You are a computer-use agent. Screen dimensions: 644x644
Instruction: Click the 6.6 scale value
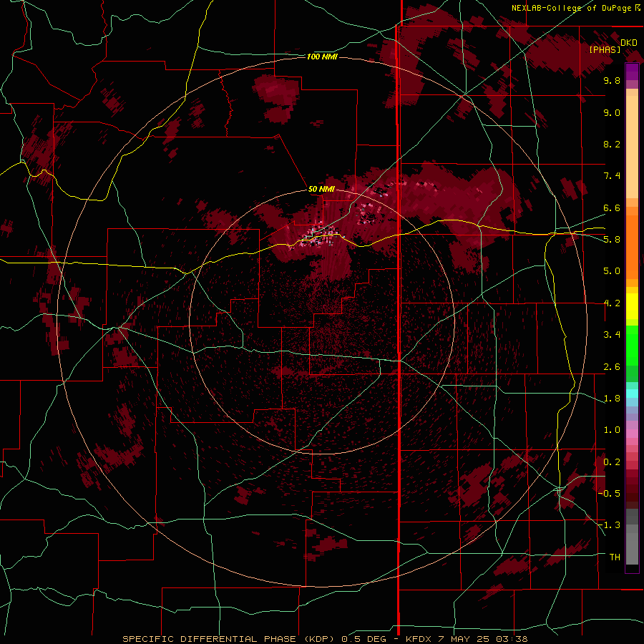point(612,208)
